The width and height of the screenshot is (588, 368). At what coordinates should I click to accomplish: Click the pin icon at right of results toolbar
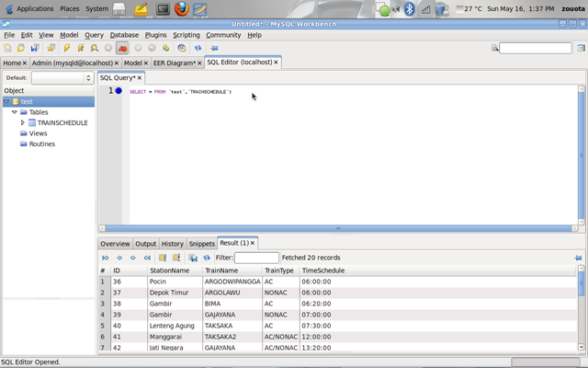pyautogui.click(x=578, y=258)
